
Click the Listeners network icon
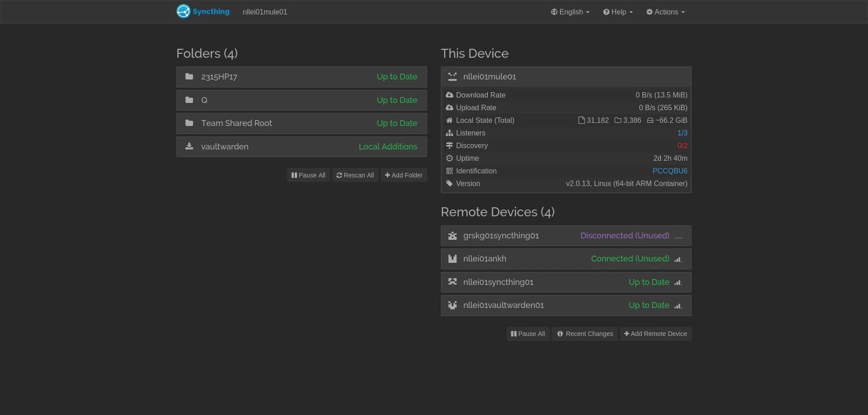(449, 133)
